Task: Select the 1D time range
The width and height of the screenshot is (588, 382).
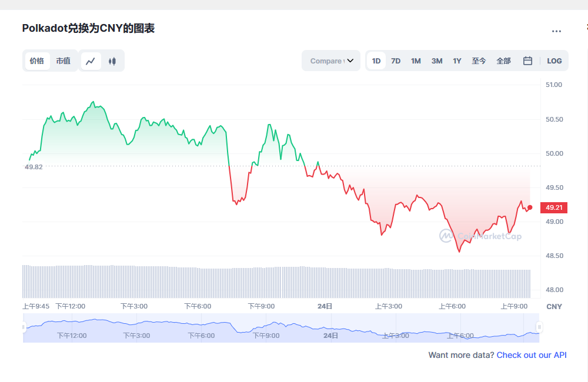Action: coord(376,61)
